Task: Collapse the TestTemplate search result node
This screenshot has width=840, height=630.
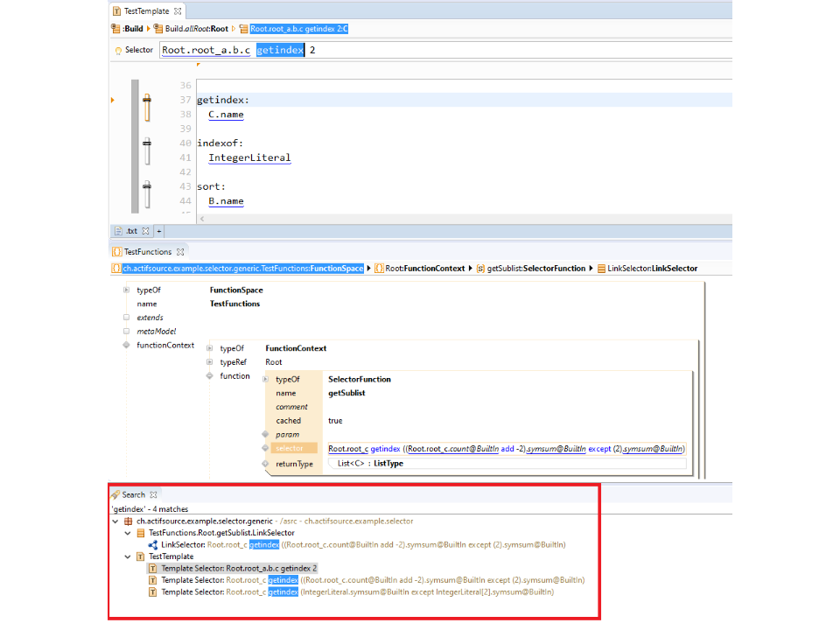Action: tap(129, 556)
